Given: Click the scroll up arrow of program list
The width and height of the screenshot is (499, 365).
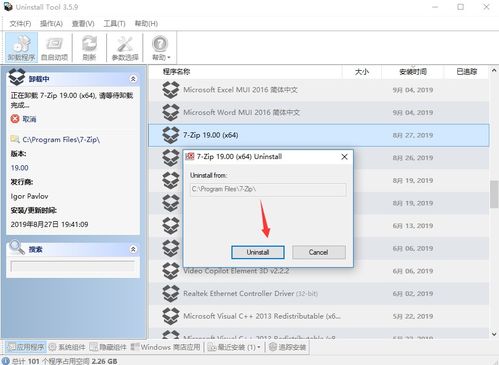Looking at the screenshot, I should (494, 71).
